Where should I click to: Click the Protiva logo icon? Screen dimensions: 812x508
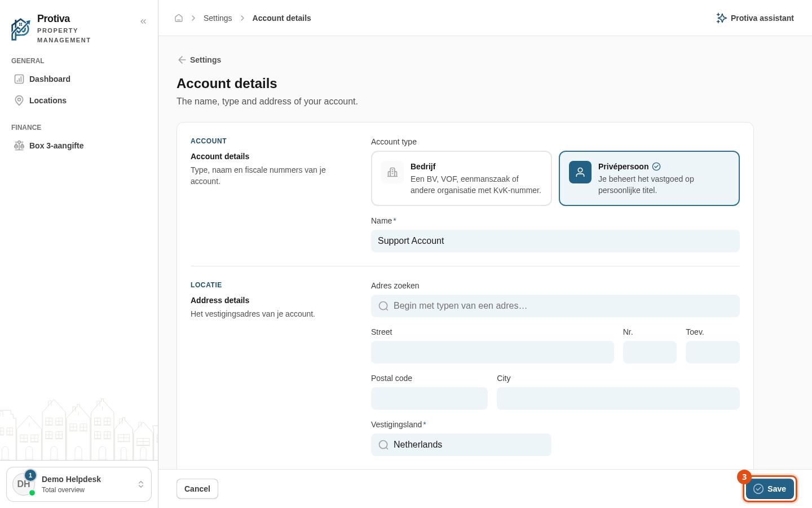click(x=21, y=29)
